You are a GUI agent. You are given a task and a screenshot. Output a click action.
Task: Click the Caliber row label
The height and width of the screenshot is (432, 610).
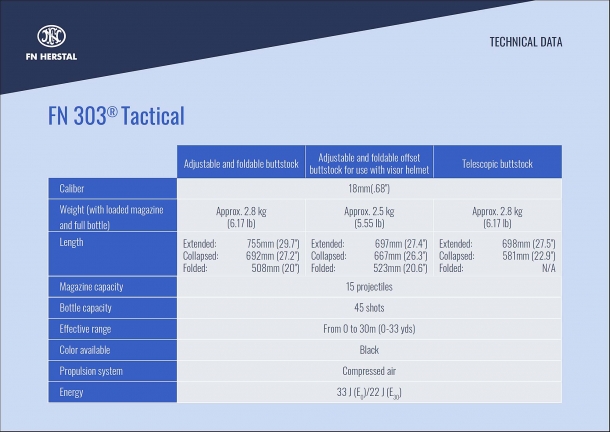coord(72,189)
